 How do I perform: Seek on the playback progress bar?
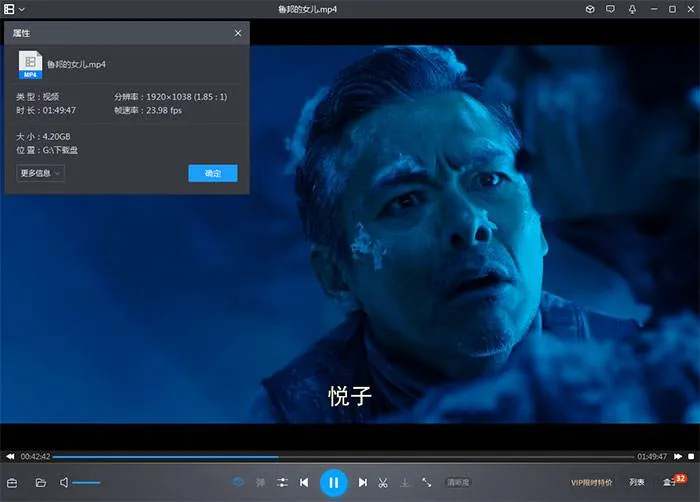point(343,457)
